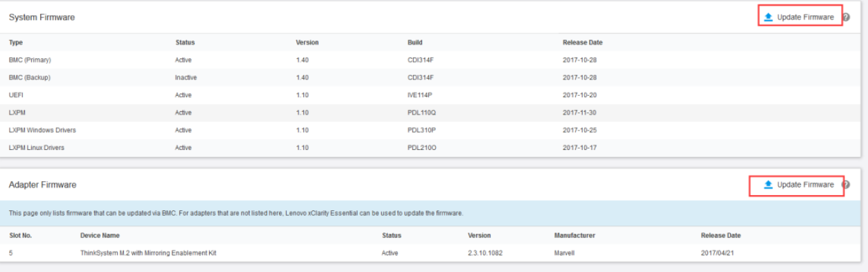This screenshot has height=272, width=868.
Task: Click the Adapter Firmware panel title
Action: click(42, 185)
